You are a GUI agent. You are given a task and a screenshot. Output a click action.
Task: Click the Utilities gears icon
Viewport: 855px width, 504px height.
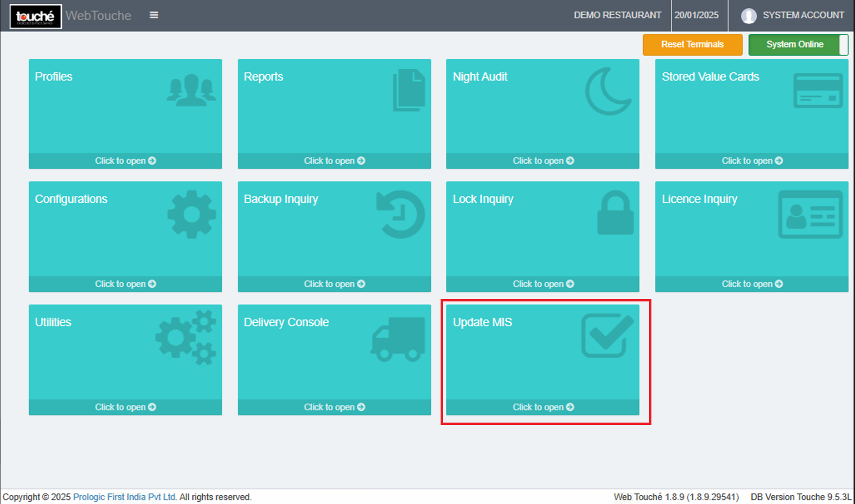186,337
